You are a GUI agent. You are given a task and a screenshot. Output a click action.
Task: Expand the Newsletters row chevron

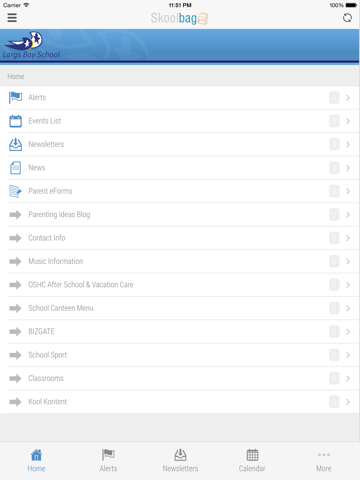point(348,144)
